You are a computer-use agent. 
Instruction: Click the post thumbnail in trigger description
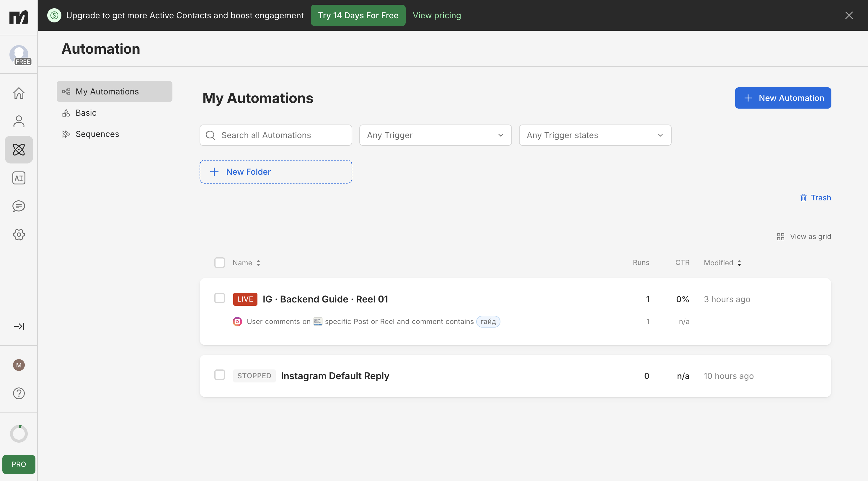tap(317, 321)
